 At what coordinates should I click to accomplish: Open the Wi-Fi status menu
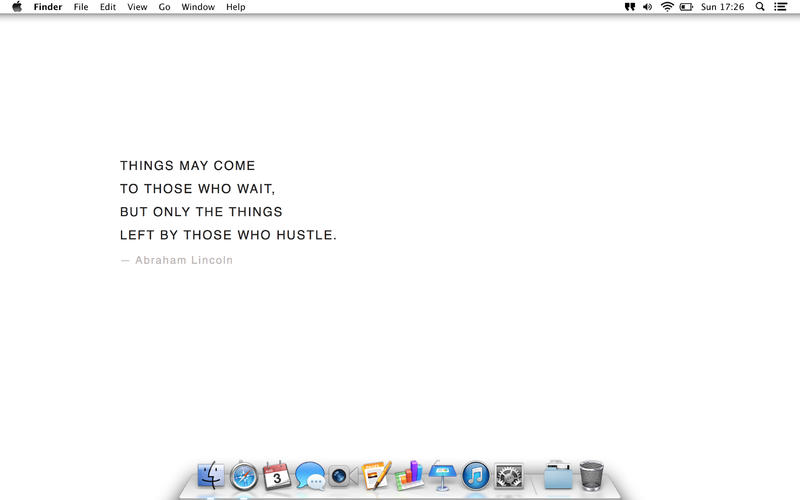coord(667,7)
